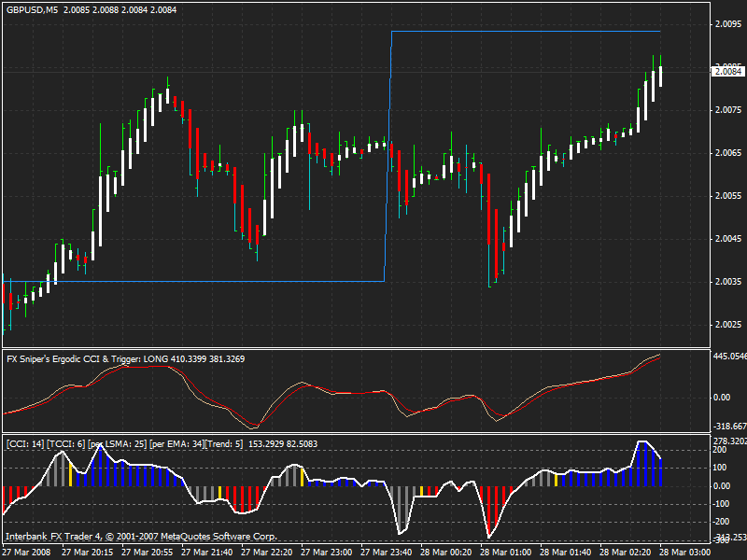The height and width of the screenshot is (560, 747).
Task: Click the -318.667 Ergodic scale value
Action: (x=729, y=427)
